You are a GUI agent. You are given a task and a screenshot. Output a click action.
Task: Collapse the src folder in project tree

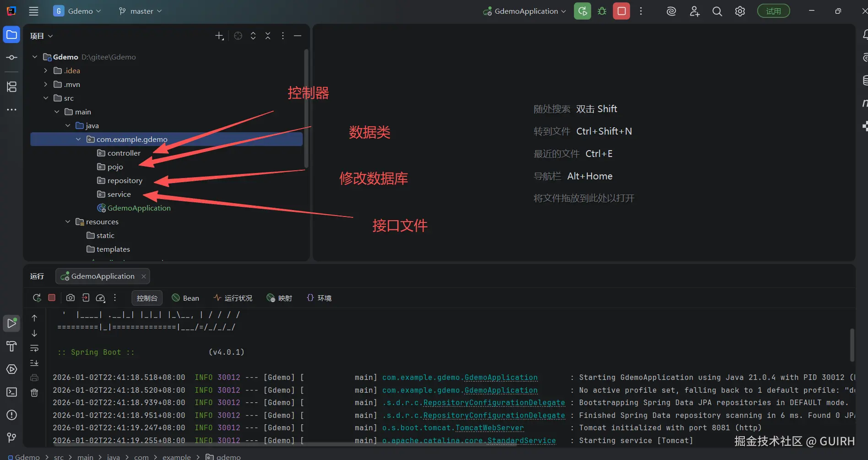(x=45, y=98)
